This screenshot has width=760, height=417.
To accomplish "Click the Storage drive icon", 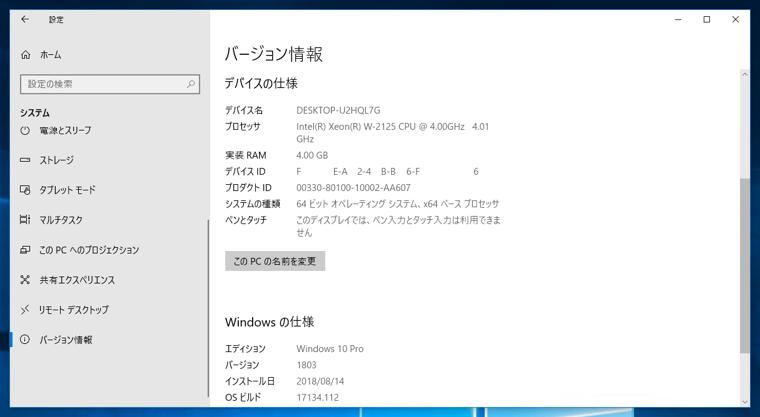I will pos(25,160).
